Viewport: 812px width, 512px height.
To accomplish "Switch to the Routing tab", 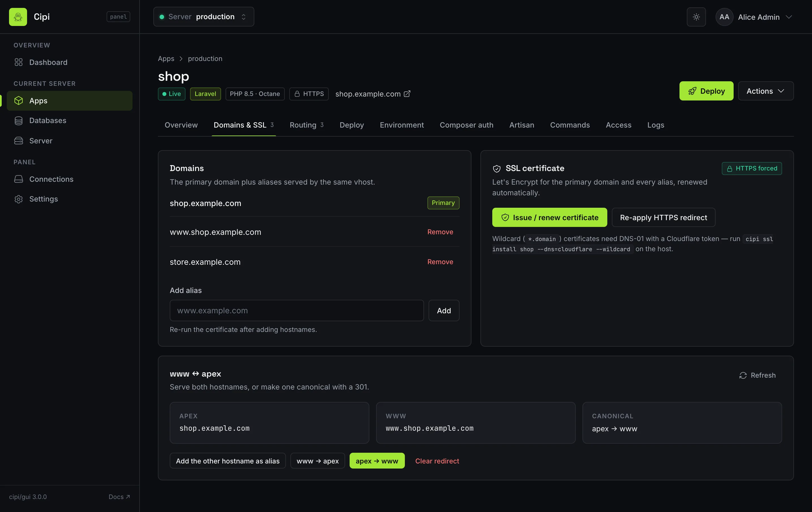I will pyautogui.click(x=306, y=125).
